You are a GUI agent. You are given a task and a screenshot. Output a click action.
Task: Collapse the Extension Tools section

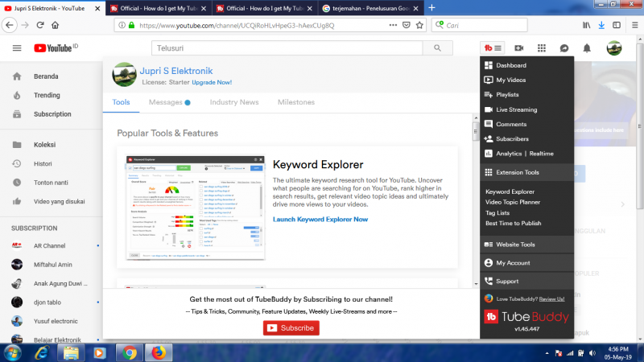[x=517, y=173]
